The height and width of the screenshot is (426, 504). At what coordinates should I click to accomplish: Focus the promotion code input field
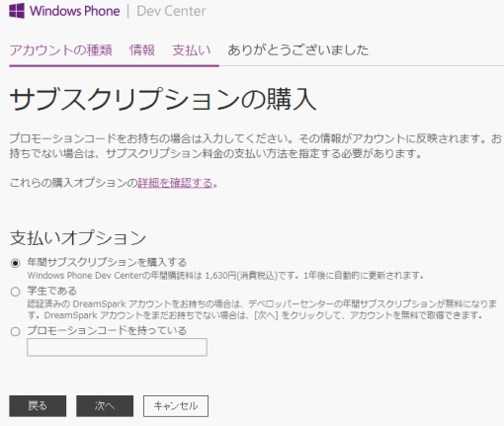tap(117, 347)
